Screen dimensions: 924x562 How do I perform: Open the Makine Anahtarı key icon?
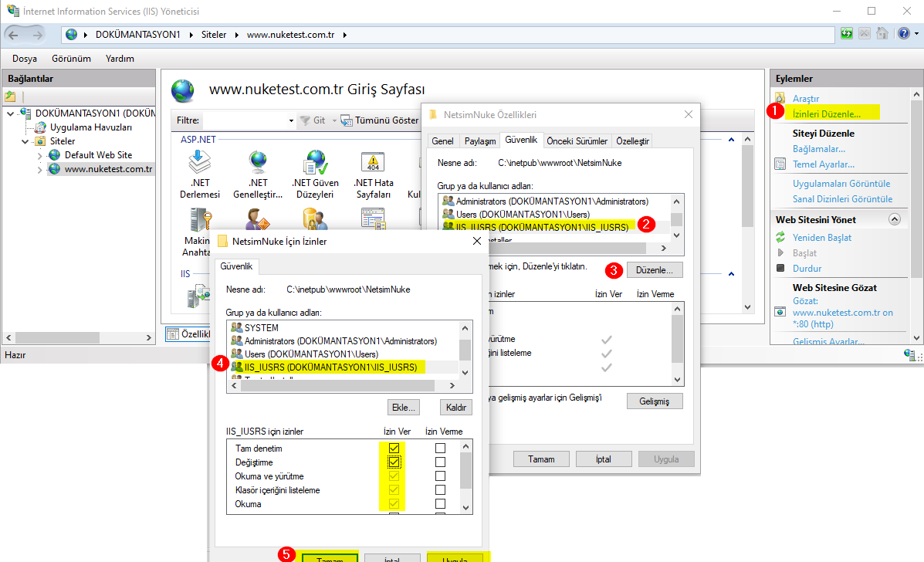(x=200, y=220)
